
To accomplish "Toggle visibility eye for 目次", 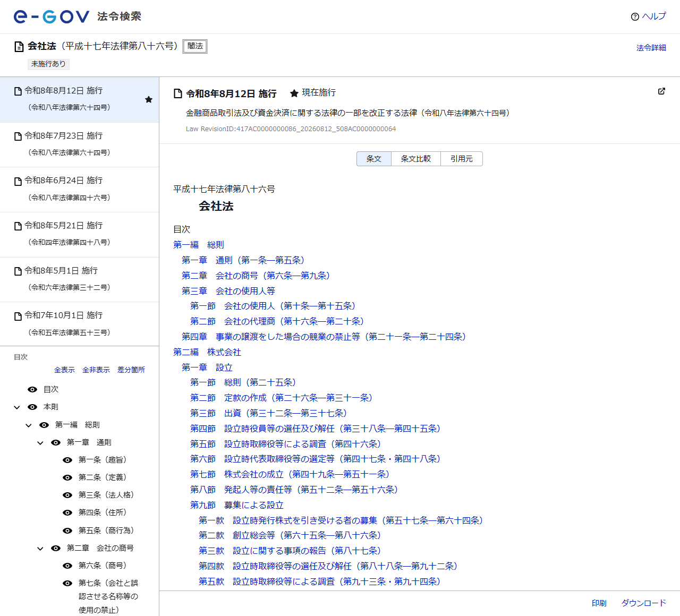I will click(32, 389).
